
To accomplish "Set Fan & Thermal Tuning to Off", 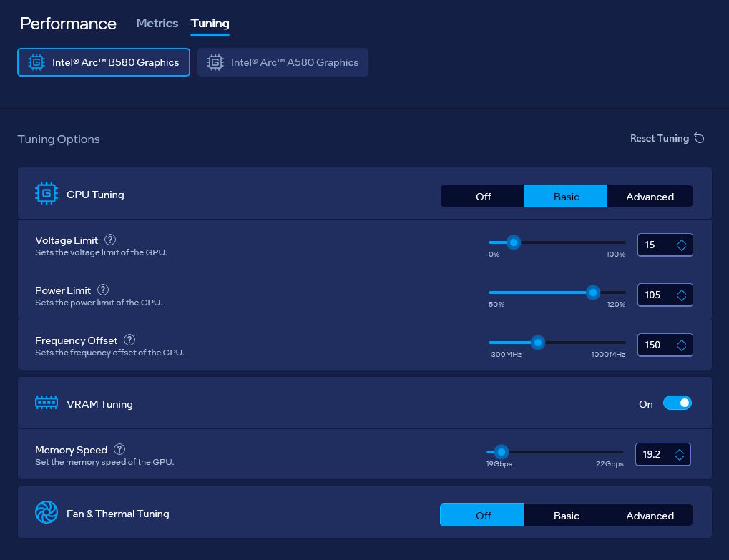I will coord(482,515).
